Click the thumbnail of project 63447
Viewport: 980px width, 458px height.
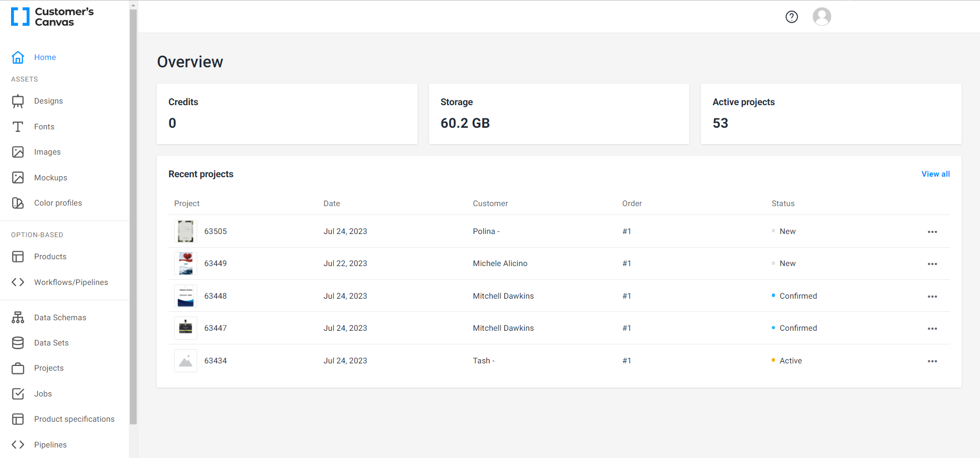click(186, 328)
